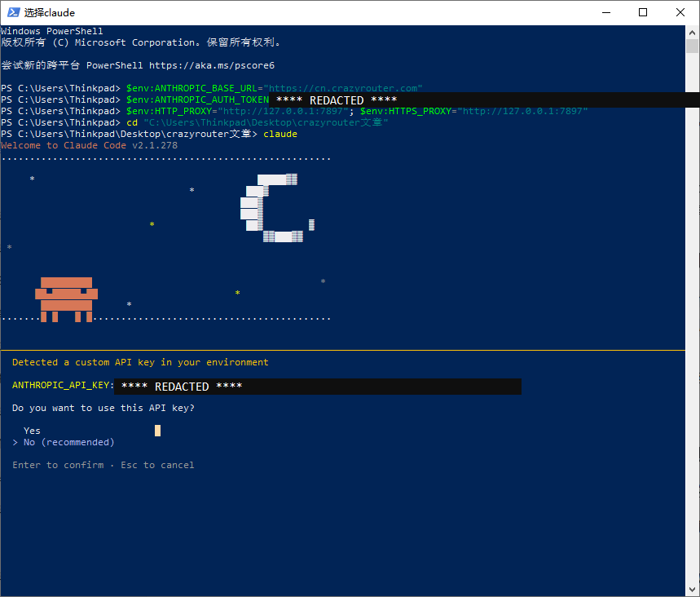Click the '选择claude' window title text

pos(49,12)
